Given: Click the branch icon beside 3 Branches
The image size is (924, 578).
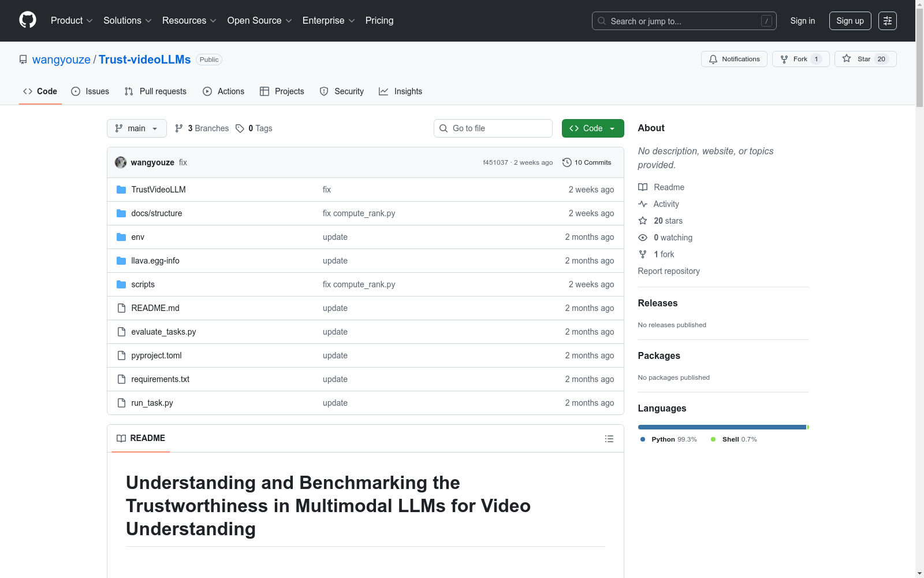Looking at the screenshot, I should (179, 128).
